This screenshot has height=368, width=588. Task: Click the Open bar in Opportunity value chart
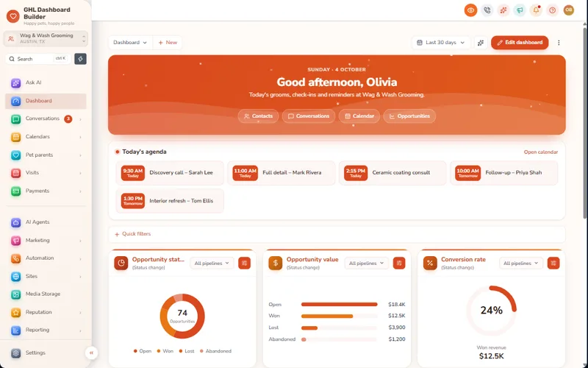point(340,305)
